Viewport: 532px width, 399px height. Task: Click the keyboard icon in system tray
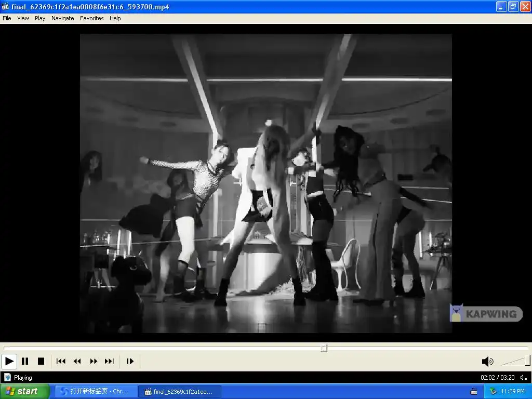point(474,392)
